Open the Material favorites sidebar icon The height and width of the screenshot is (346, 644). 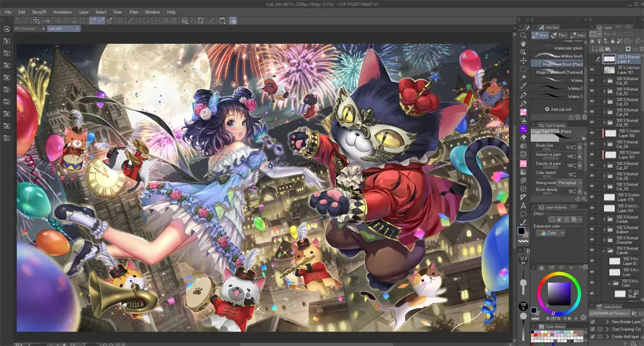6,41
